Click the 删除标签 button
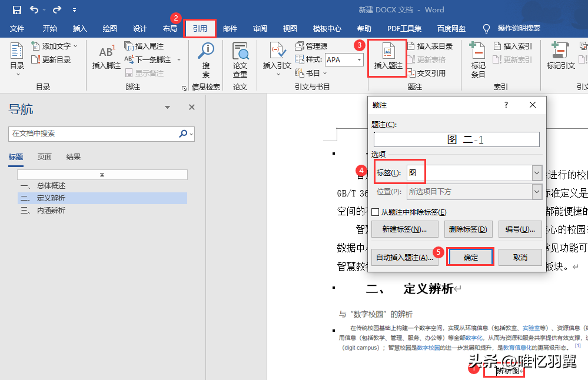 [467, 229]
